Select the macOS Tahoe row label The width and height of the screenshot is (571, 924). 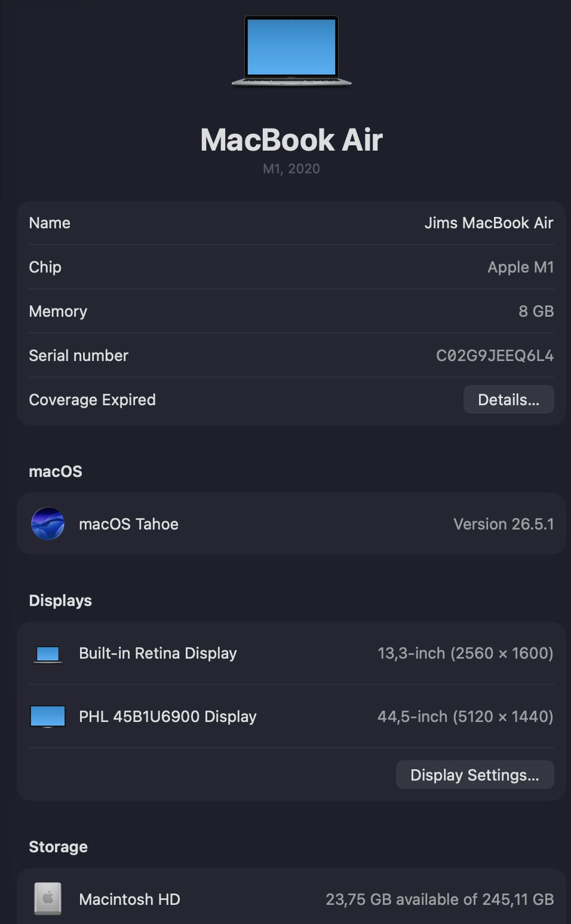(128, 524)
